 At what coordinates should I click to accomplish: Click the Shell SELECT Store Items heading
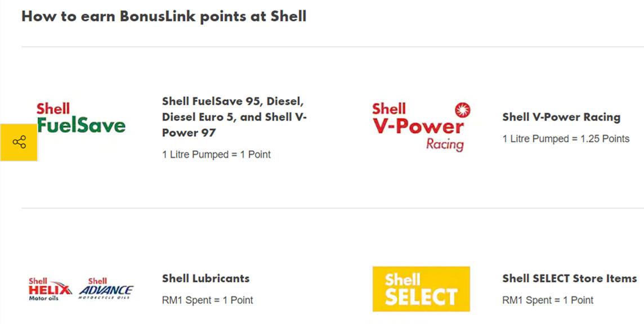click(569, 278)
